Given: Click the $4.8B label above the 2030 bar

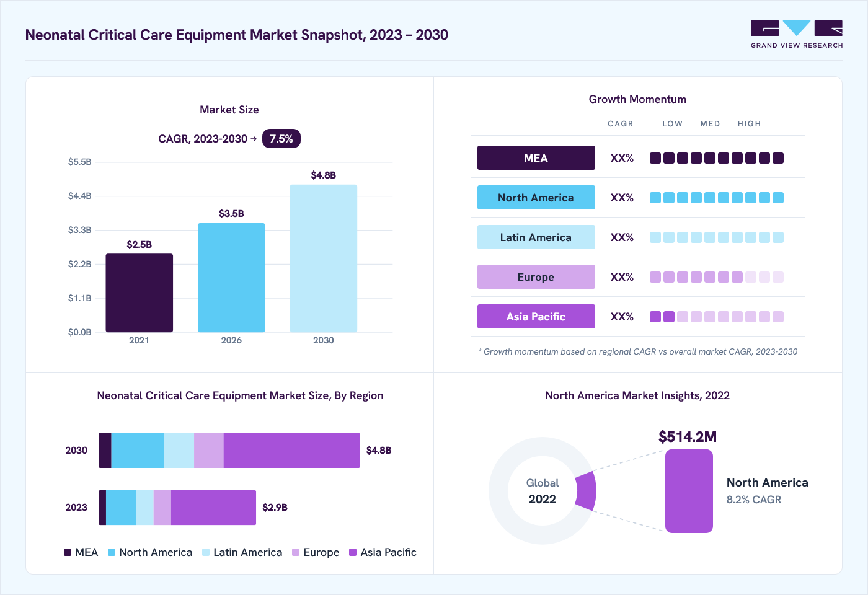Looking at the screenshot, I should point(324,175).
